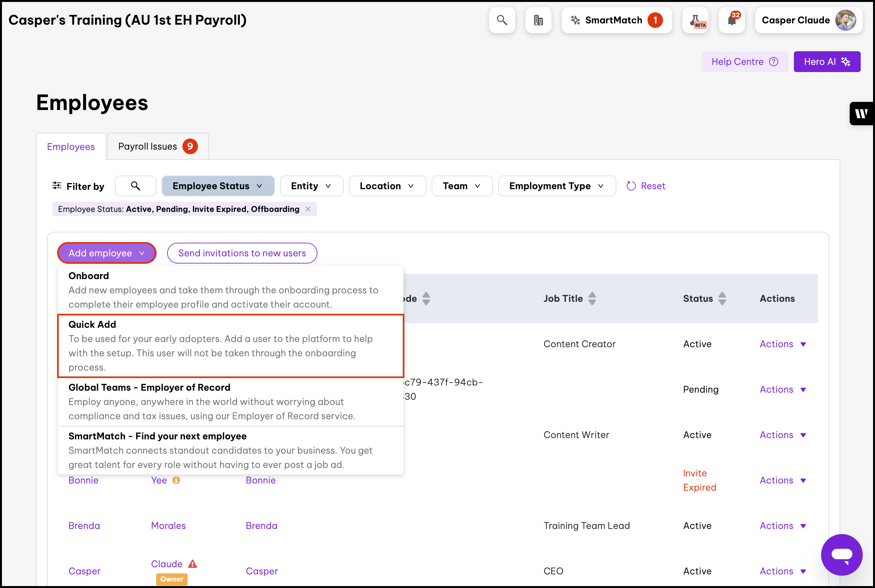The image size is (875, 588).
Task: Click warning triangle next to Claude
Action: [192, 564]
